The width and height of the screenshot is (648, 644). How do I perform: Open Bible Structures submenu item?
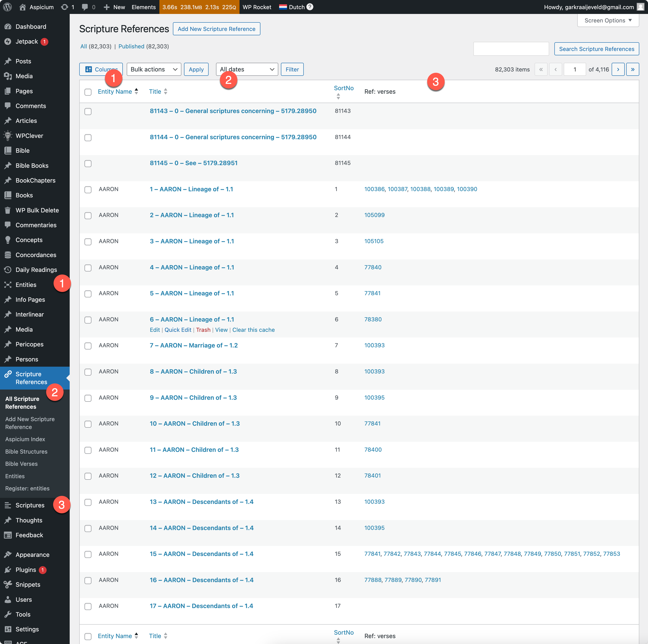pyautogui.click(x=26, y=451)
